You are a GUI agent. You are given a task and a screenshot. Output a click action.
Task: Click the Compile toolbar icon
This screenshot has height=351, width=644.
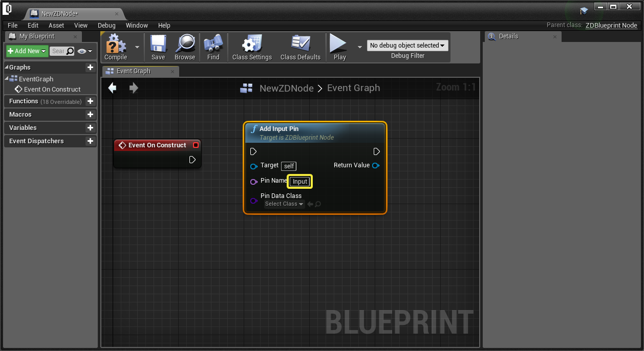tap(116, 47)
